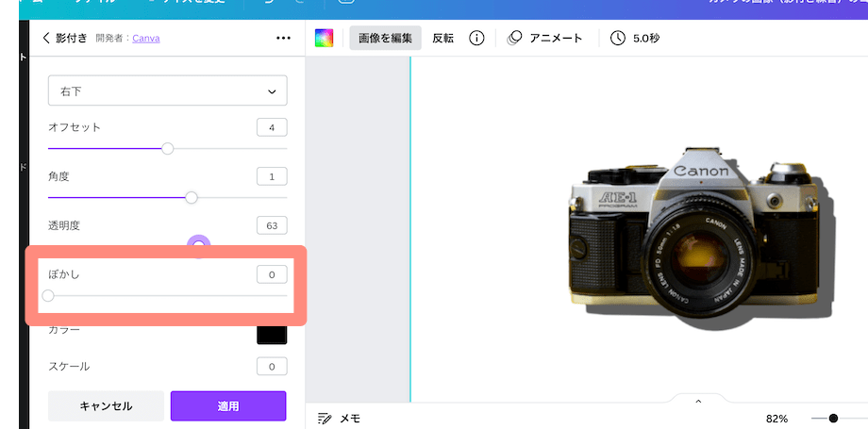Screen dimensions: 868x429
Task: Click the ぼかし value field
Action: 272,274
